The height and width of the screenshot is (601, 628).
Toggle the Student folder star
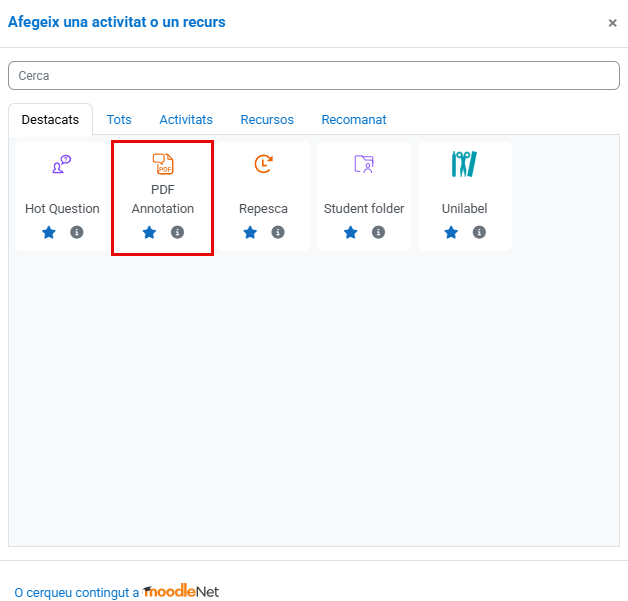point(350,232)
